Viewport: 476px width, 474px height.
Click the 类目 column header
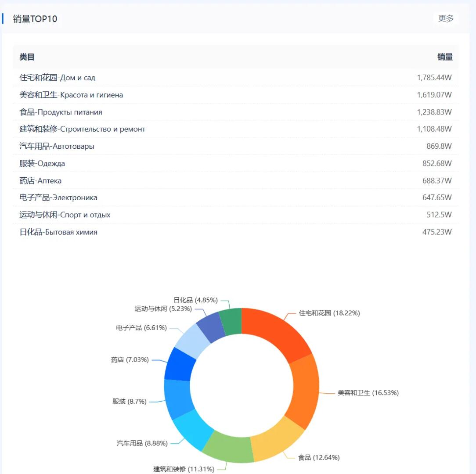click(27, 57)
